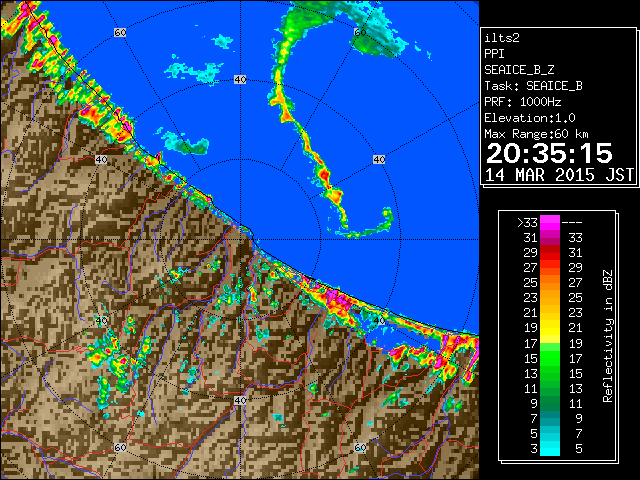Click the 'PRF: 1000Hz' value

(522, 102)
